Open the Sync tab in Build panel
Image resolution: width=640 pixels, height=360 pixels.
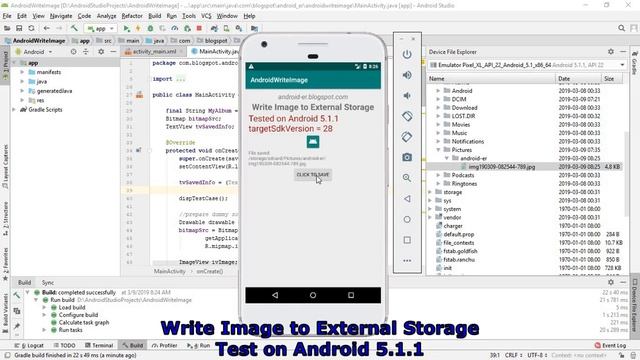click(x=48, y=282)
